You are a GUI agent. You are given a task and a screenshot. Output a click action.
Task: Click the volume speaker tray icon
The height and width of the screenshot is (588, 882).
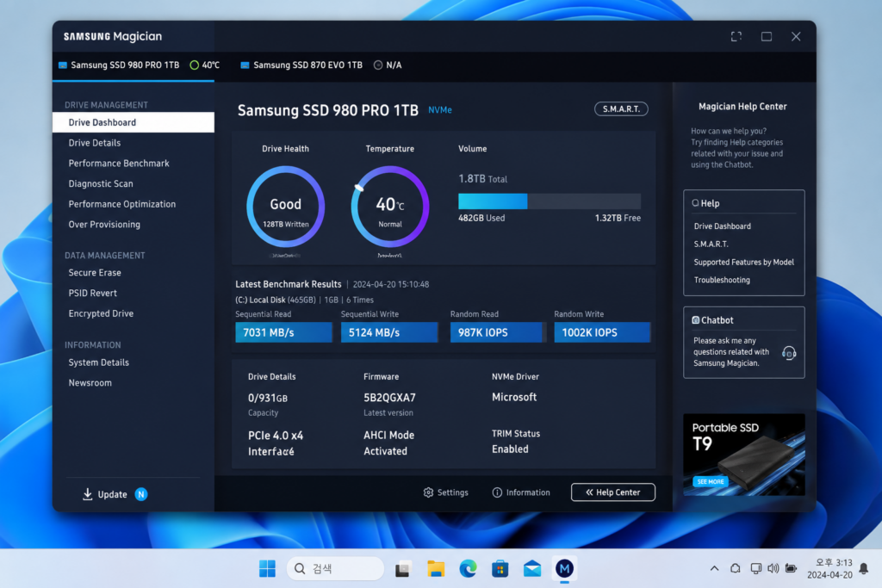point(773,568)
